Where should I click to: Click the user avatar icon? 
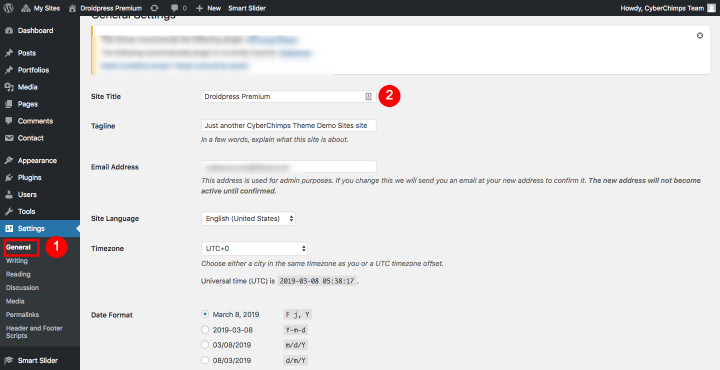tap(711, 8)
